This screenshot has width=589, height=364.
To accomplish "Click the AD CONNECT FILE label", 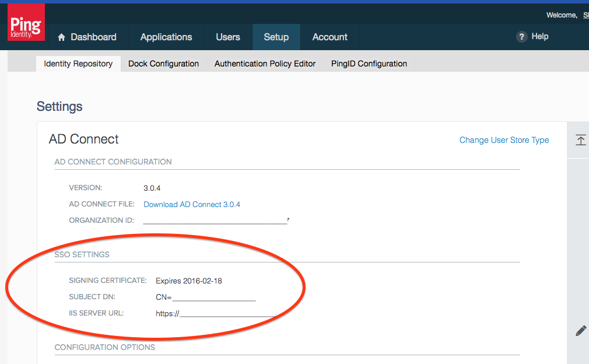I will [102, 204].
